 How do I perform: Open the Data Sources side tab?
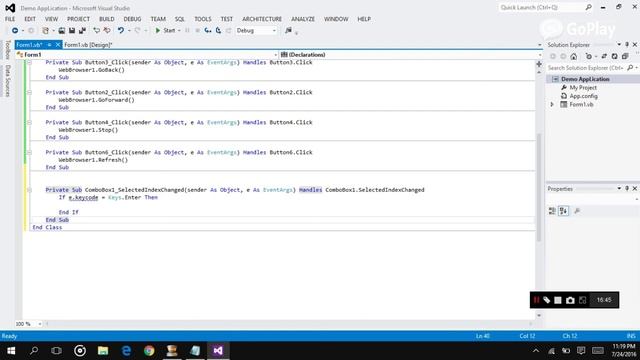(x=7, y=81)
